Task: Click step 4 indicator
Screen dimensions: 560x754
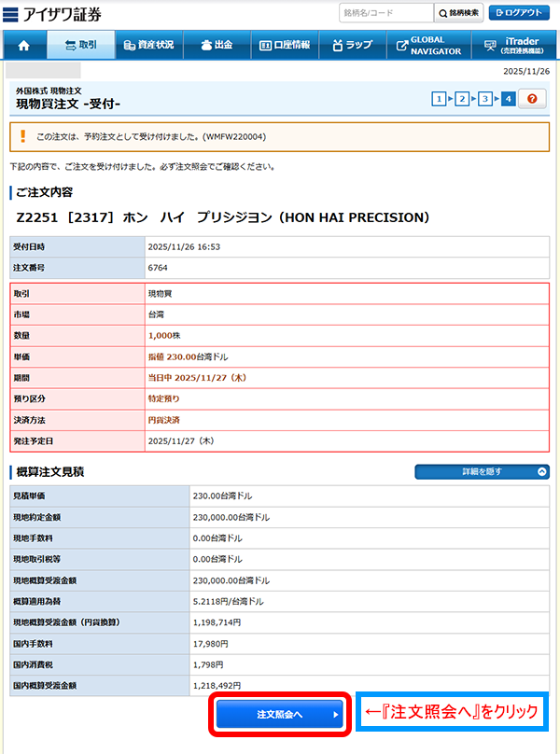Action: (508, 99)
